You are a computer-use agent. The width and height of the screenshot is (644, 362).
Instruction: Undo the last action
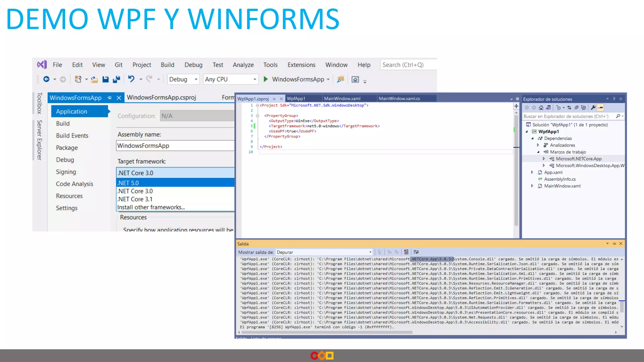pyautogui.click(x=131, y=79)
